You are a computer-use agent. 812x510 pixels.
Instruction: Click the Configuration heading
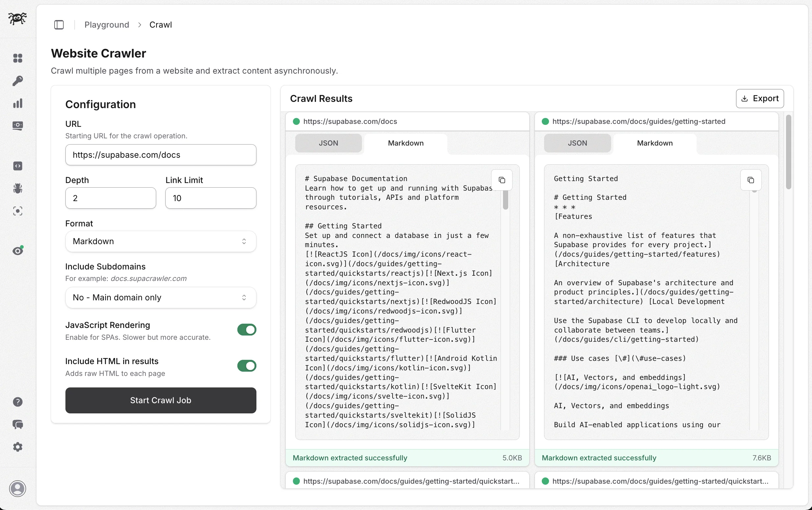coord(101,104)
